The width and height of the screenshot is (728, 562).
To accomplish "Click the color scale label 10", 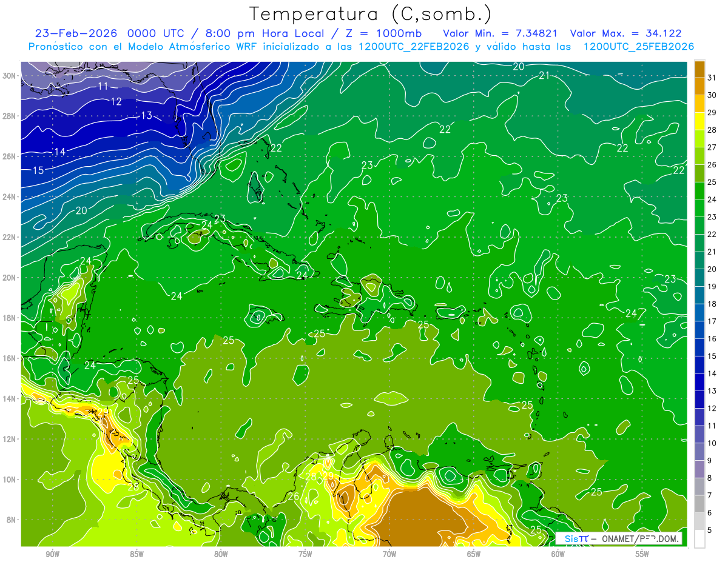I will point(712,443).
